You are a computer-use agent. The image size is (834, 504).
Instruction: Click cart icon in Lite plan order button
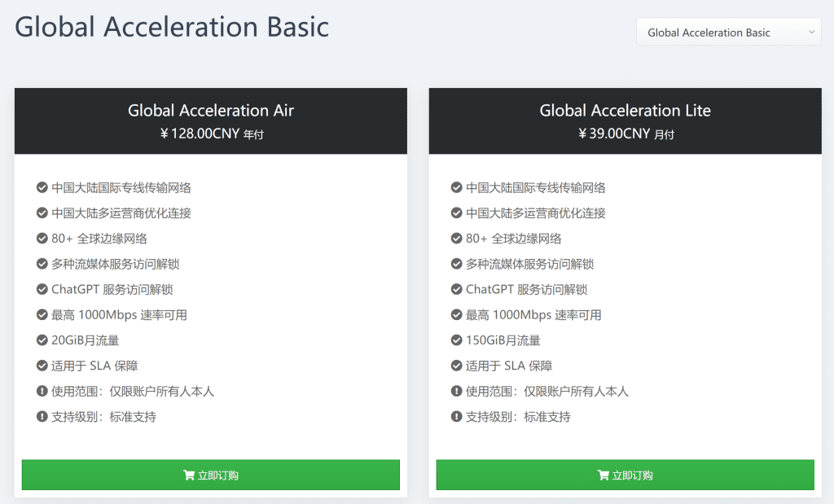pos(604,476)
